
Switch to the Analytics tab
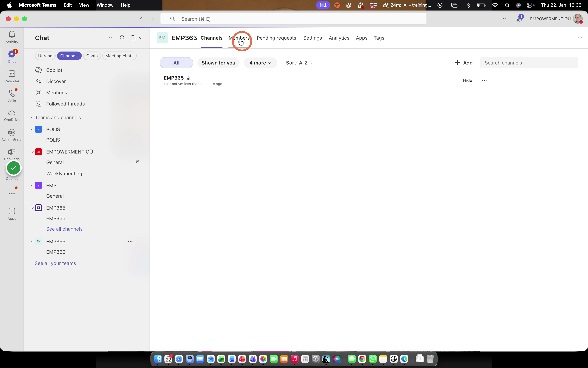point(339,38)
